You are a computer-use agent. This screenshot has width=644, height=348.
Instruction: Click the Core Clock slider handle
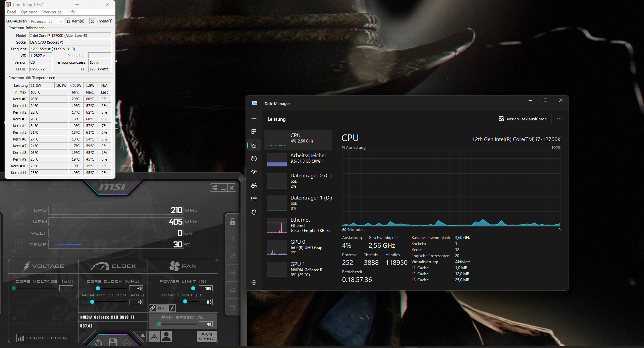pos(98,288)
